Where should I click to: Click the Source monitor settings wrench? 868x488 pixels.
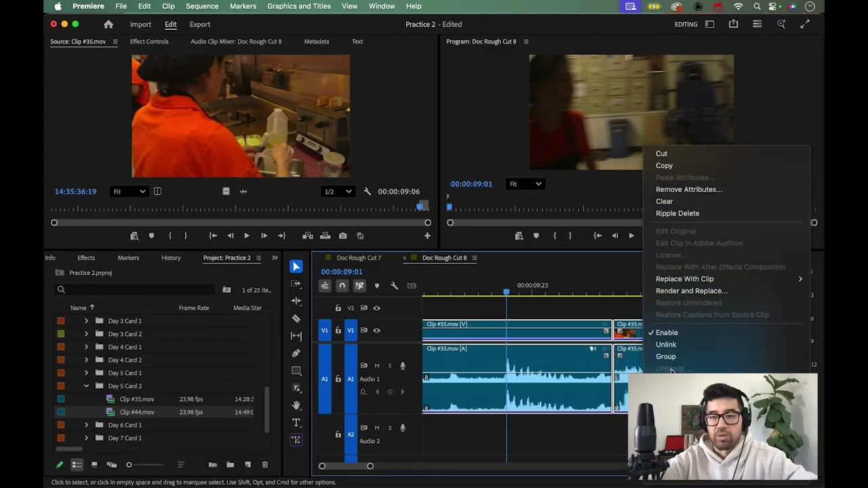point(368,191)
